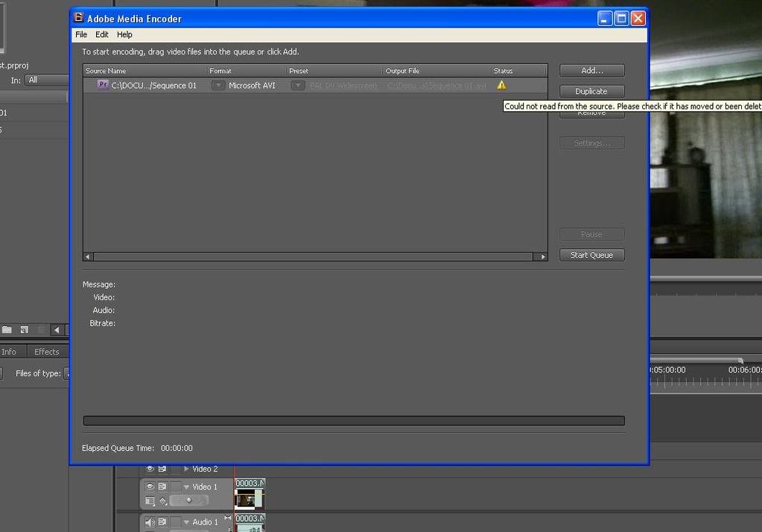This screenshot has height=532, width=762.
Task: Click the opacity rubber band on Video 1
Action: [x=188, y=501]
